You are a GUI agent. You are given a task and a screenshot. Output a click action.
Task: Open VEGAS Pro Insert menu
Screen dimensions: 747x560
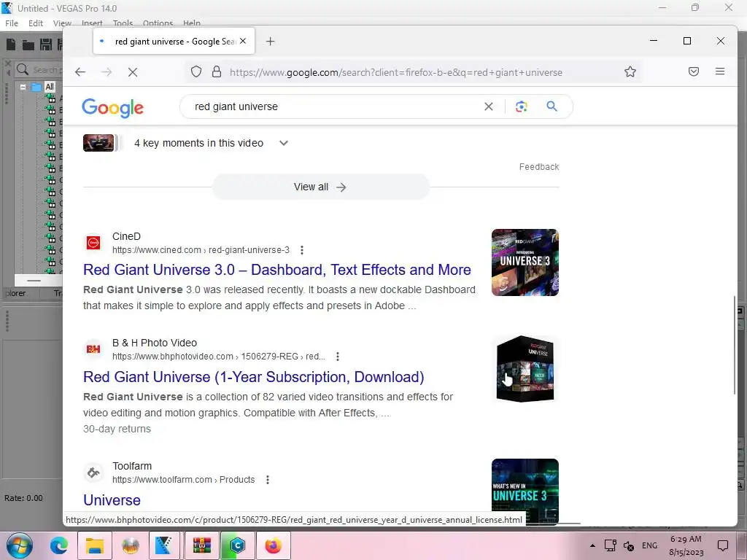coord(92,23)
